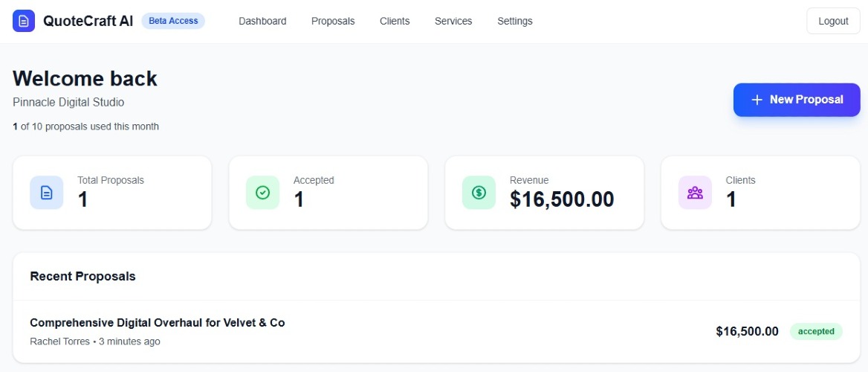
Task: Click the Beta Access badge
Action: click(173, 21)
